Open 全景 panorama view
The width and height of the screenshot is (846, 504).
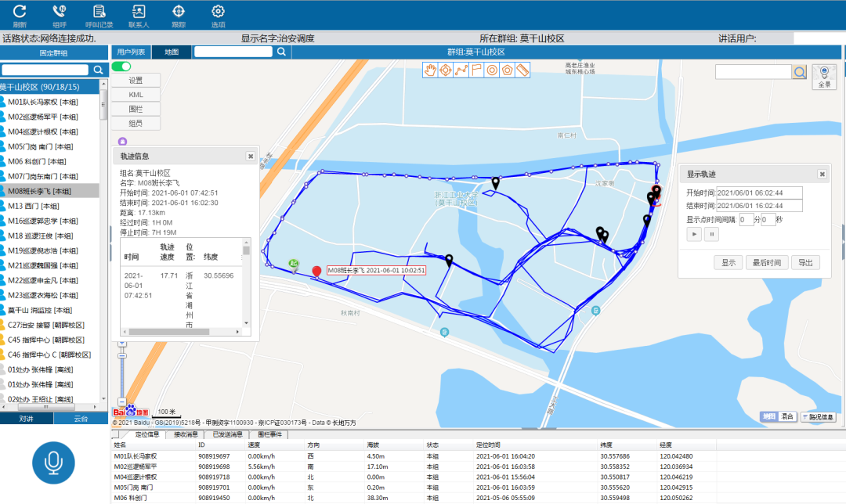point(824,76)
